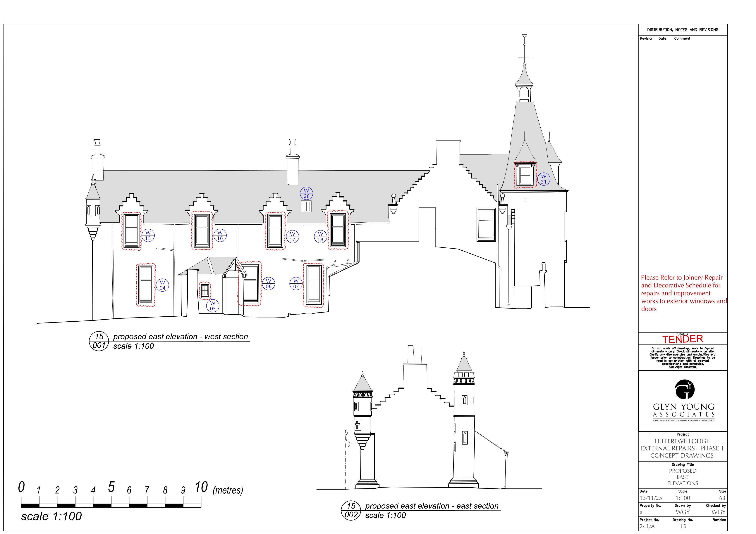Click the 'proposed east elevation - west section' title
This screenshot has height=534, width=756.
(x=181, y=337)
